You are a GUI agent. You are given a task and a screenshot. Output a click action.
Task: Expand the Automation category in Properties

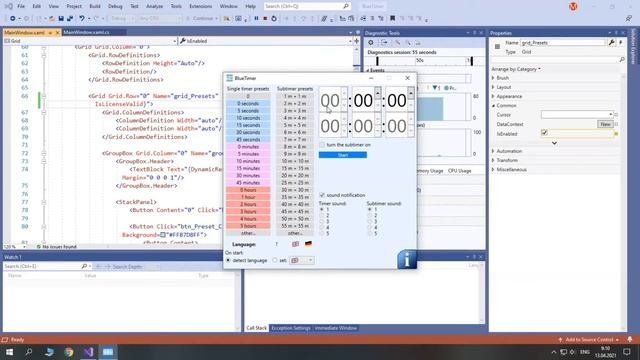[x=493, y=151]
